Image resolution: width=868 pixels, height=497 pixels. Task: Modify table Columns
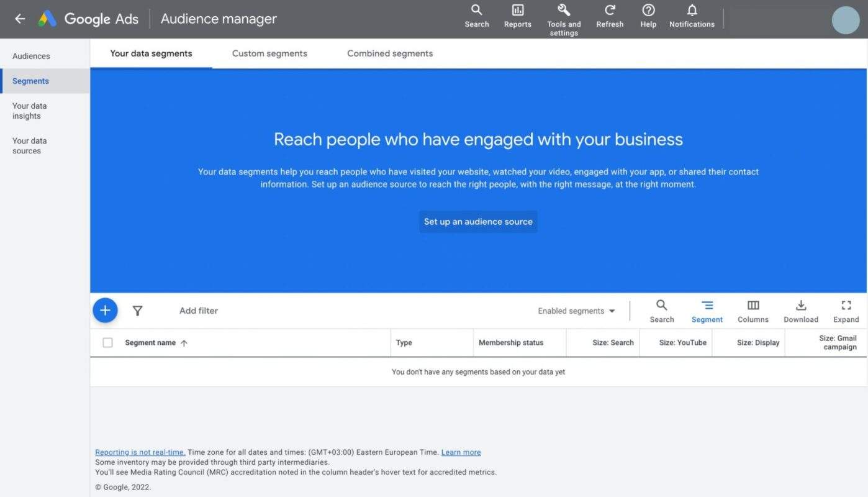pyautogui.click(x=753, y=311)
